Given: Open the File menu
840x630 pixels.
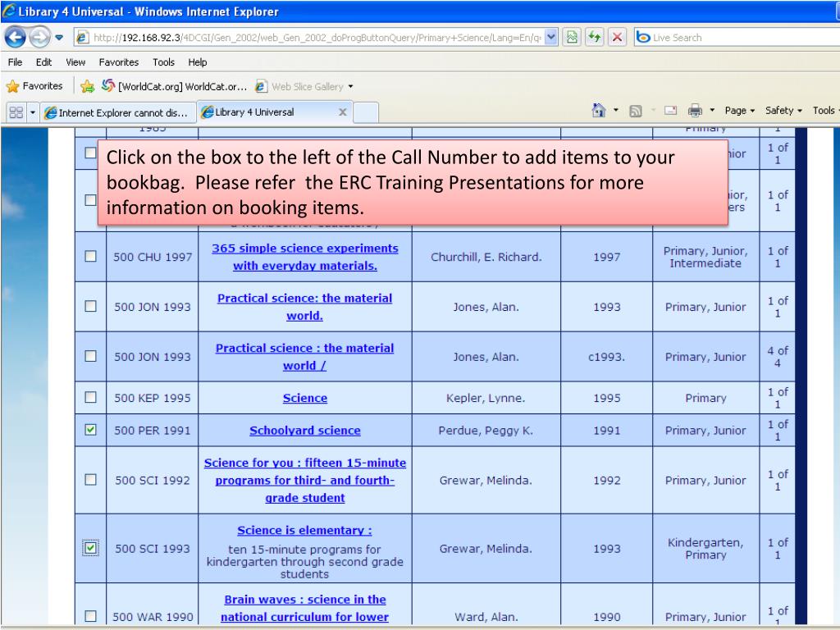Looking at the screenshot, I should coord(15,62).
